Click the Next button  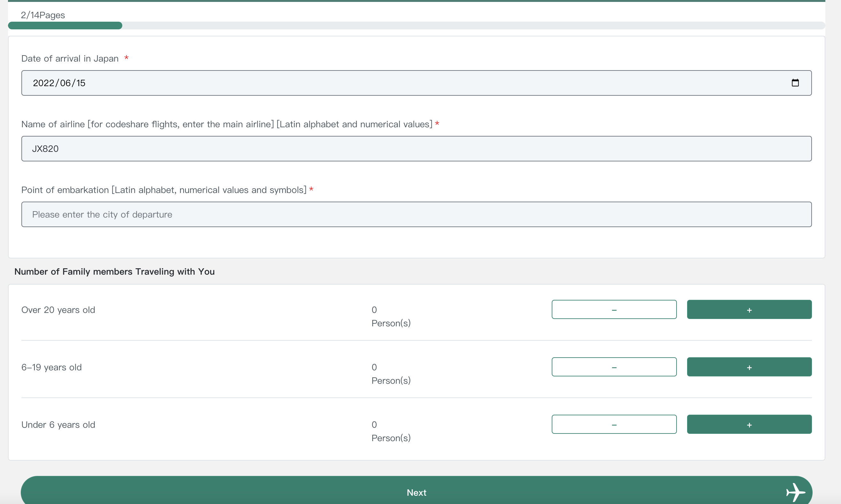tap(416, 491)
